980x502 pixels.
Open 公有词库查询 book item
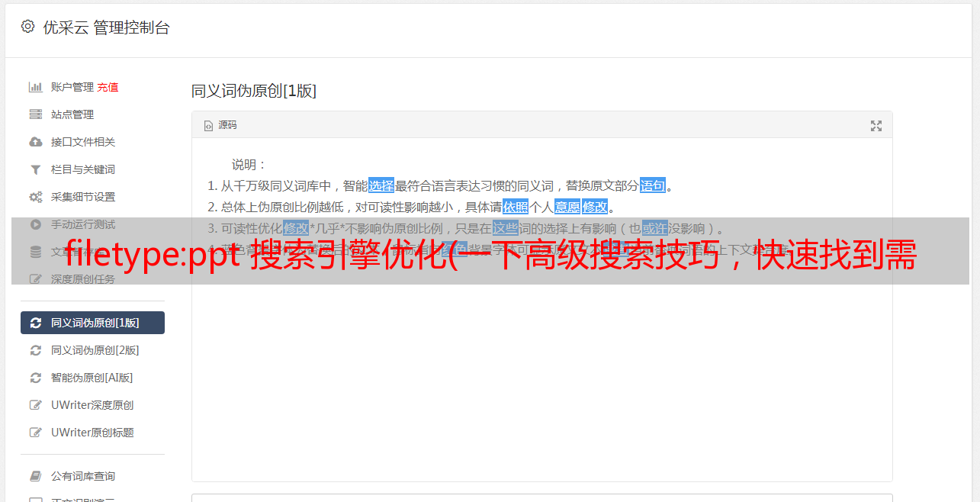click(92, 476)
